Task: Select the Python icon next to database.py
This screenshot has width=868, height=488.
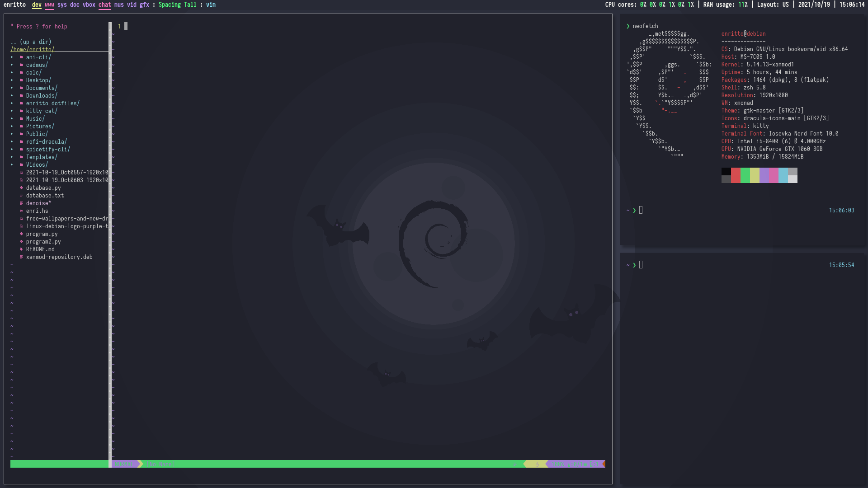Action: (x=21, y=188)
